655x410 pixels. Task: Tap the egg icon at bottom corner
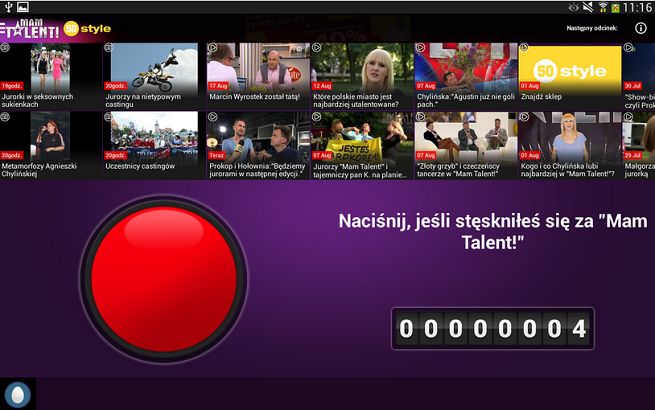pyautogui.click(x=18, y=394)
